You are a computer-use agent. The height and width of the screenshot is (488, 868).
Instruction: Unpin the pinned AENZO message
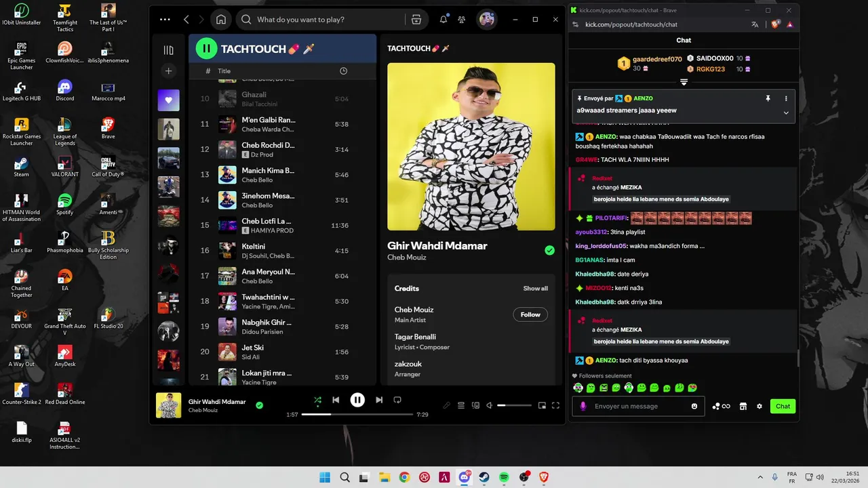[x=768, y=98]
